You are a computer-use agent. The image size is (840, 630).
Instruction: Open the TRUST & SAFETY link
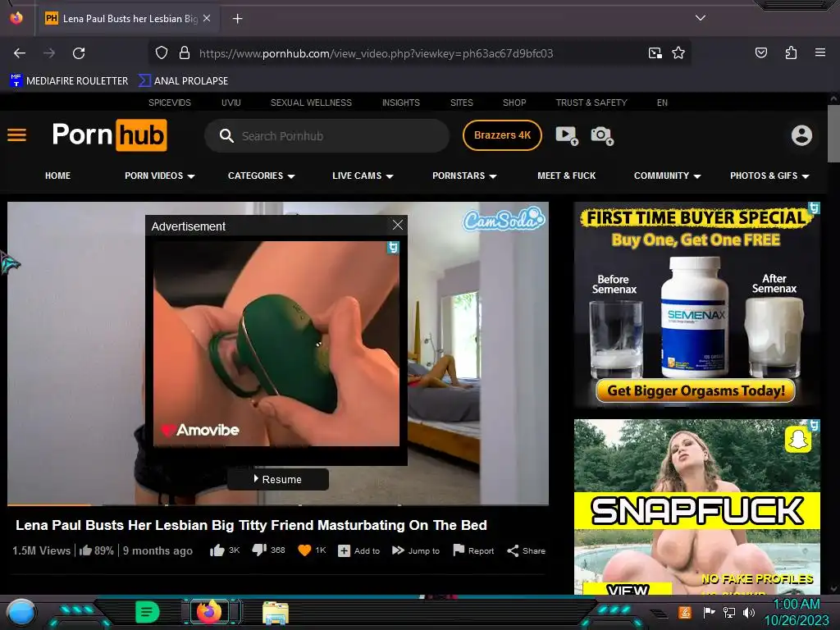pos(591,103)
